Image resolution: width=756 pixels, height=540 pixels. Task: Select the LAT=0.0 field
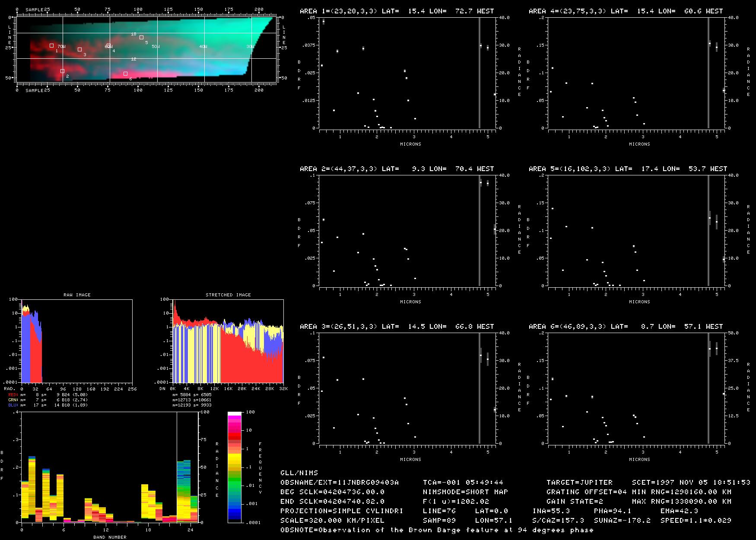tap(492, 511)
